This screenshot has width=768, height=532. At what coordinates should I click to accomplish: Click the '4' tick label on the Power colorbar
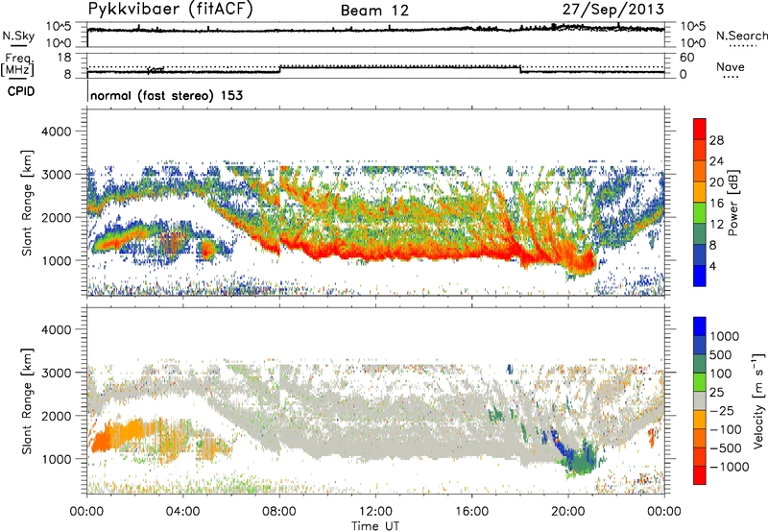click(x=712, y=267)
